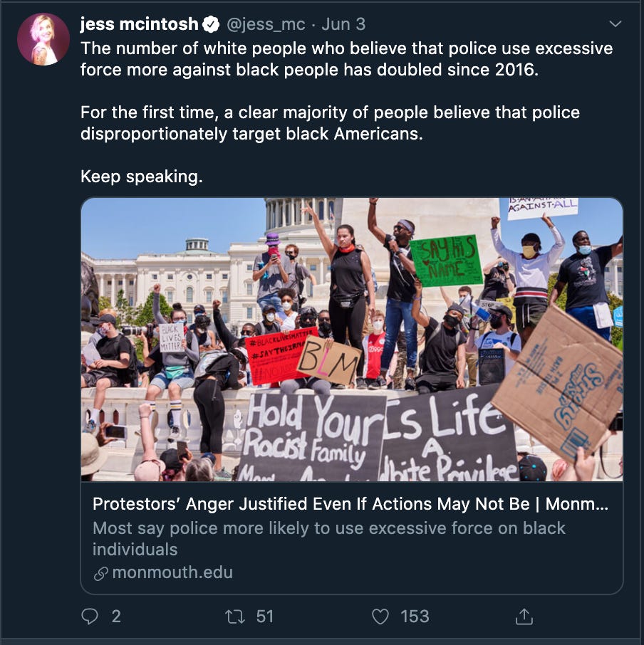The height and width of the screenshot is (645, 644).
Task: Open the share tweet upload icon
Action: pyautogui.click(x=524, y=617)
